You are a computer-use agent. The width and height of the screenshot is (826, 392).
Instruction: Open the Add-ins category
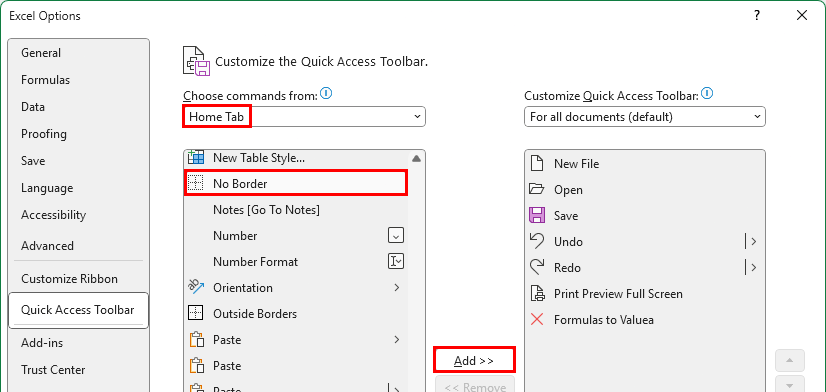point(78,343)
